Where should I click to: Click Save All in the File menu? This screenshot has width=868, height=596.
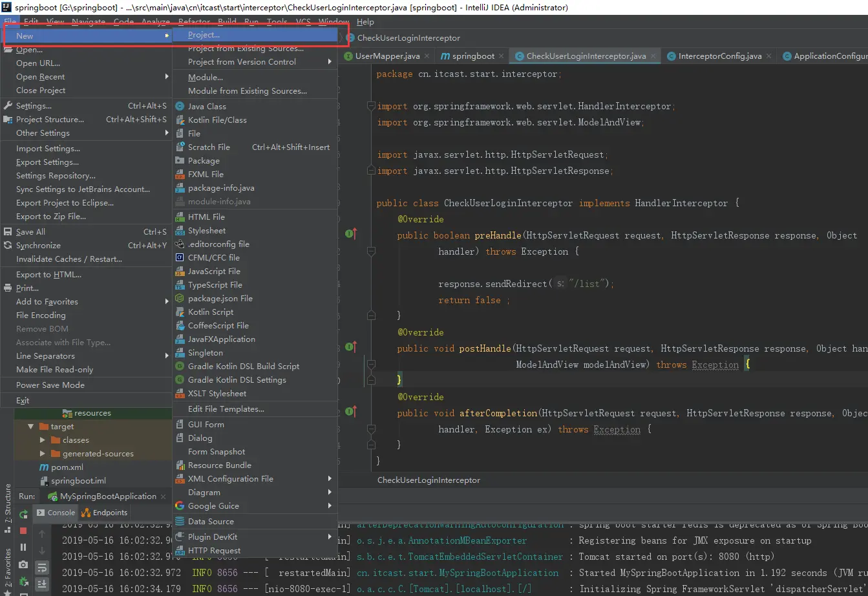87,232
